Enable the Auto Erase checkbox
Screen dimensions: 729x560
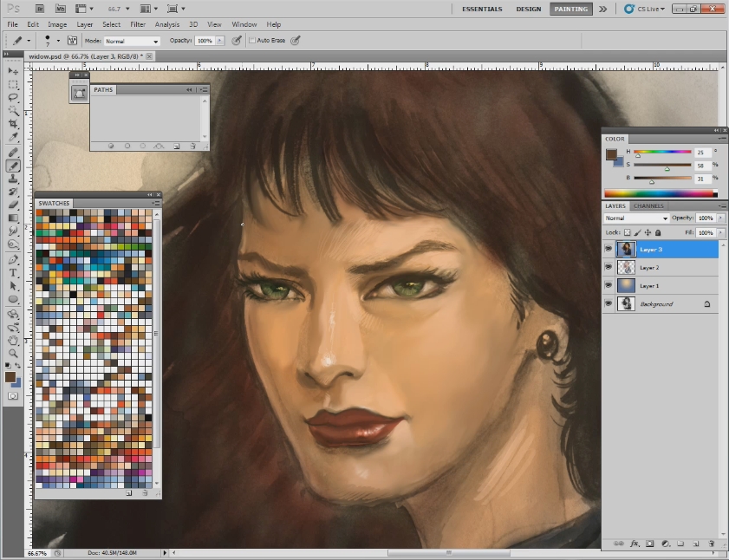[251, 40]
